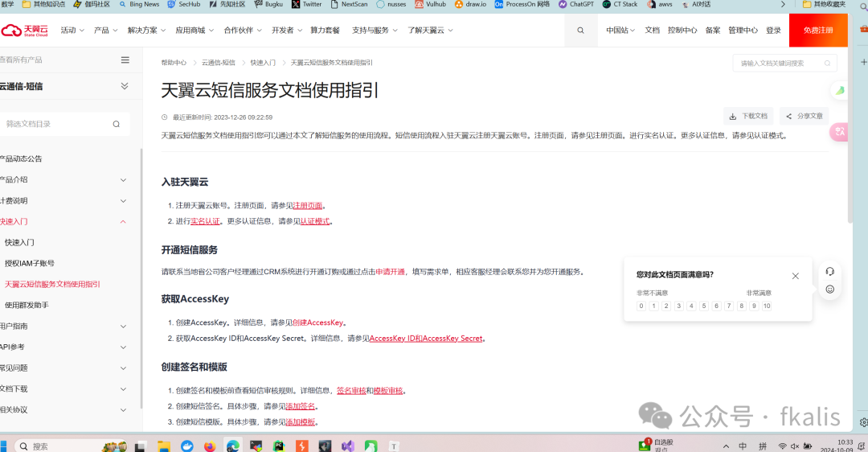
Task: Open the ChatGPT bookmark
Action: [x=575, y=4]
